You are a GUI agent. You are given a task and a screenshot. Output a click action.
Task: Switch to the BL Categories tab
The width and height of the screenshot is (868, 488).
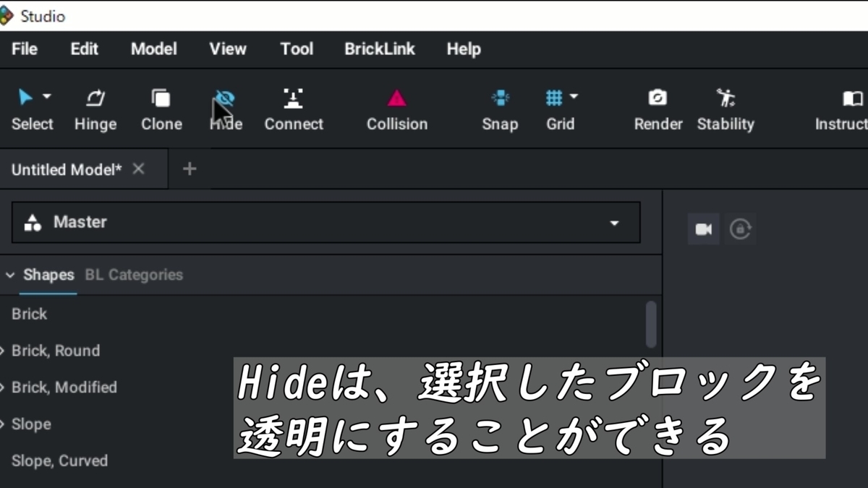[134, 275]
